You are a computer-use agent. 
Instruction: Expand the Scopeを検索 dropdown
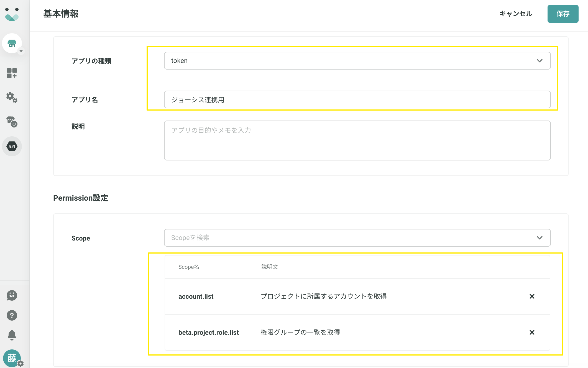[x=357, y=238]
